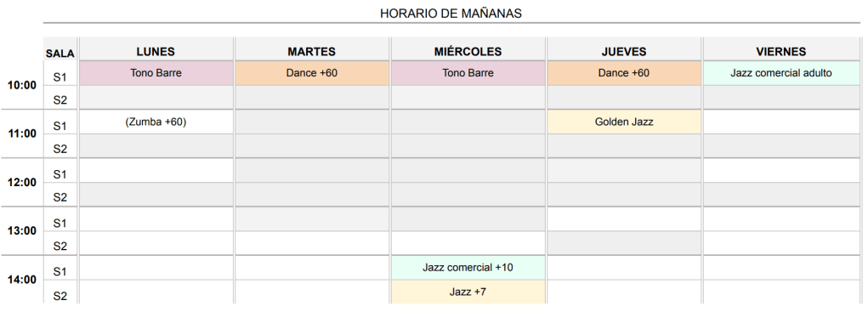The width and height of the screenshot is (868, 312).
Task: Click the SALA header cell
Action: (x=60, y=53)
